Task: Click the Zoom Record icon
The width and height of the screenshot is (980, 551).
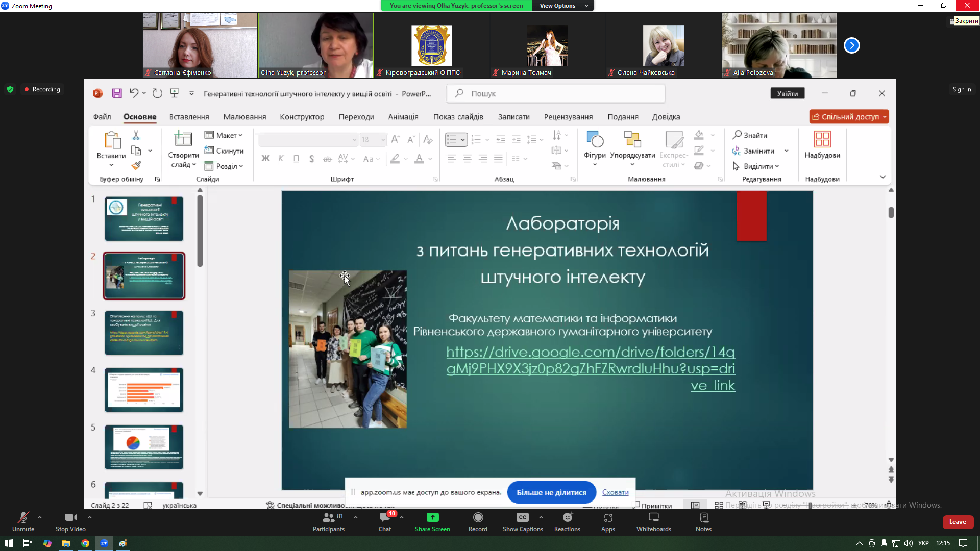Action: [478, 517]
